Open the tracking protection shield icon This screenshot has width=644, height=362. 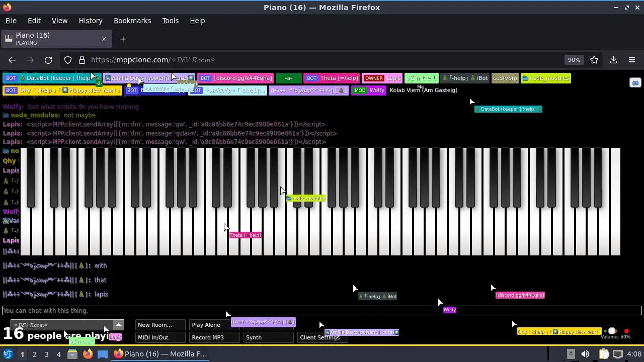coord(68,60)
